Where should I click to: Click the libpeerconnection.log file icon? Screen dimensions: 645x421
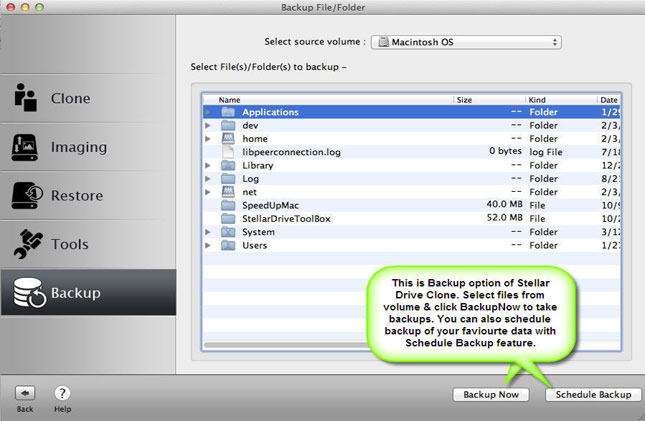228,152
